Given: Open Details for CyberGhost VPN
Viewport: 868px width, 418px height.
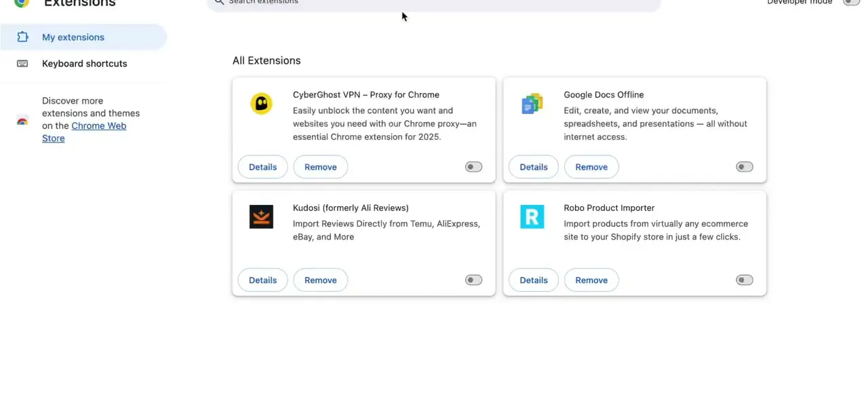Looking at the screenshot, I should (262, 167).
